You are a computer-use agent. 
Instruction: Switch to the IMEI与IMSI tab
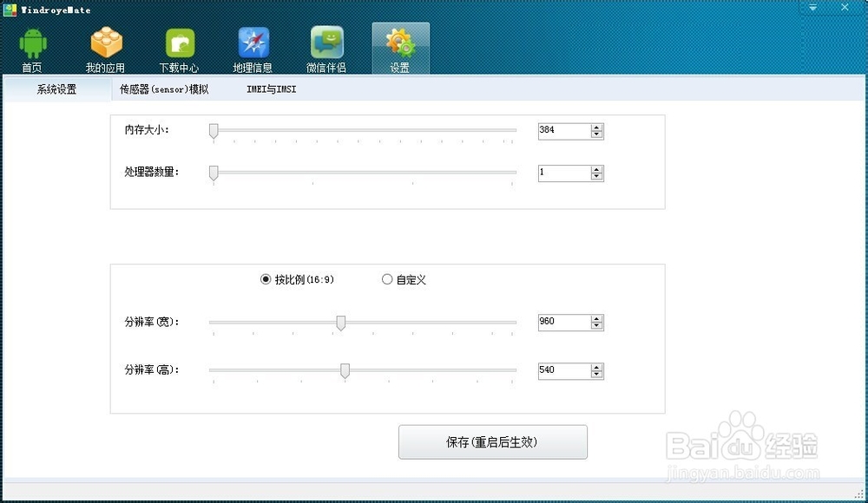pyautogui.click(x=271, y=89)
